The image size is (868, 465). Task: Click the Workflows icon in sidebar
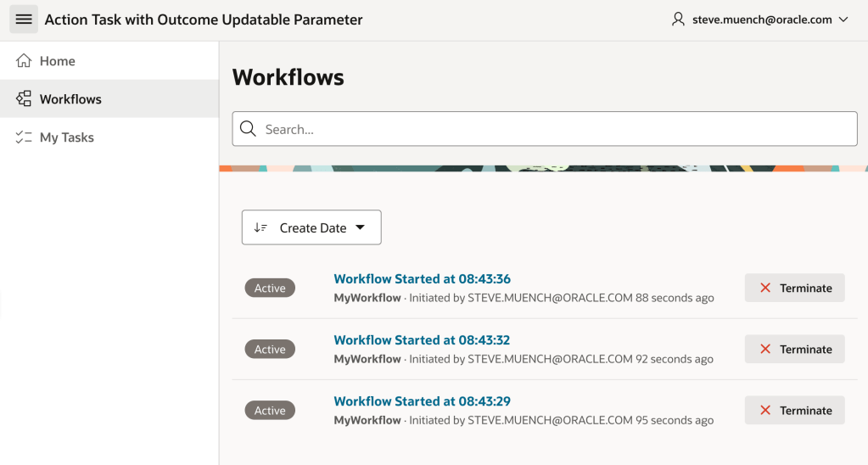[24, 99]
